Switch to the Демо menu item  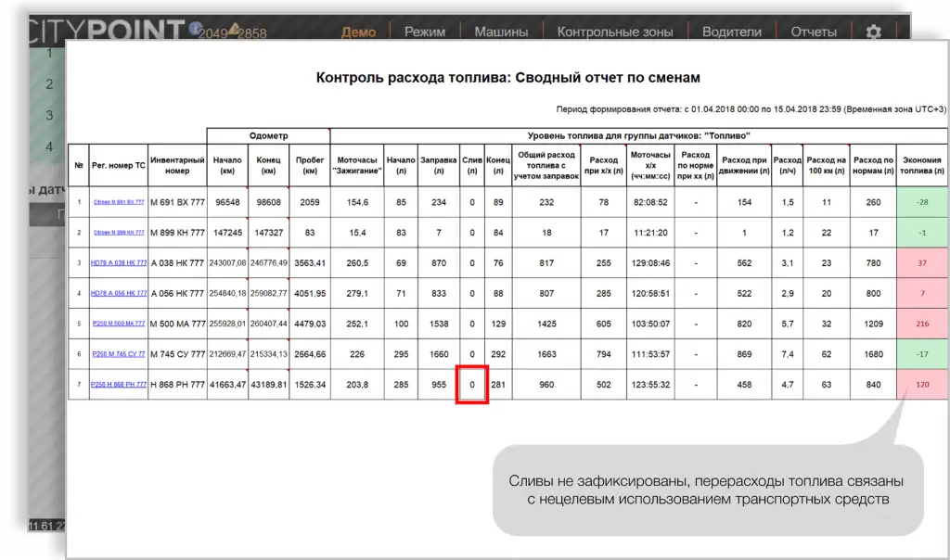358,32
